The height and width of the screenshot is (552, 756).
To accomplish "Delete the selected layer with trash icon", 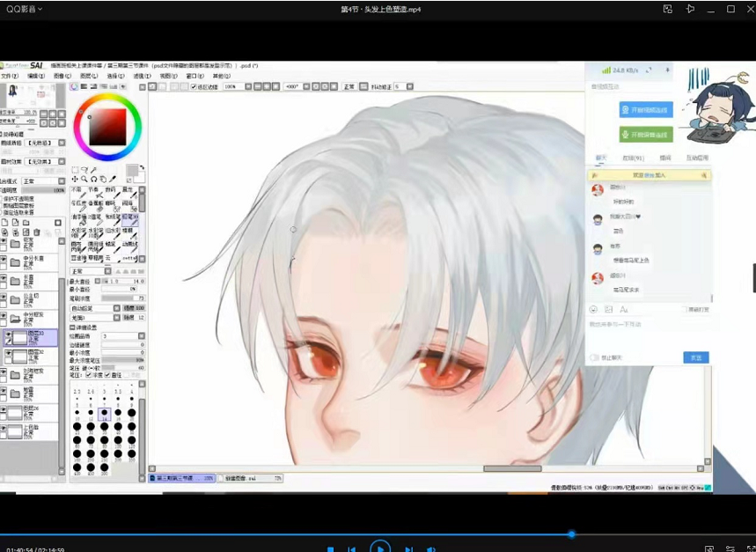I will 37,232.
